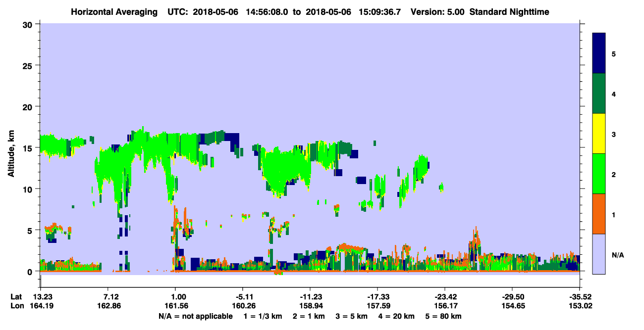Click longitude value 153.02
Image resolution: width=644 pixels, height=330 pixels.
(x=582, y=306)
